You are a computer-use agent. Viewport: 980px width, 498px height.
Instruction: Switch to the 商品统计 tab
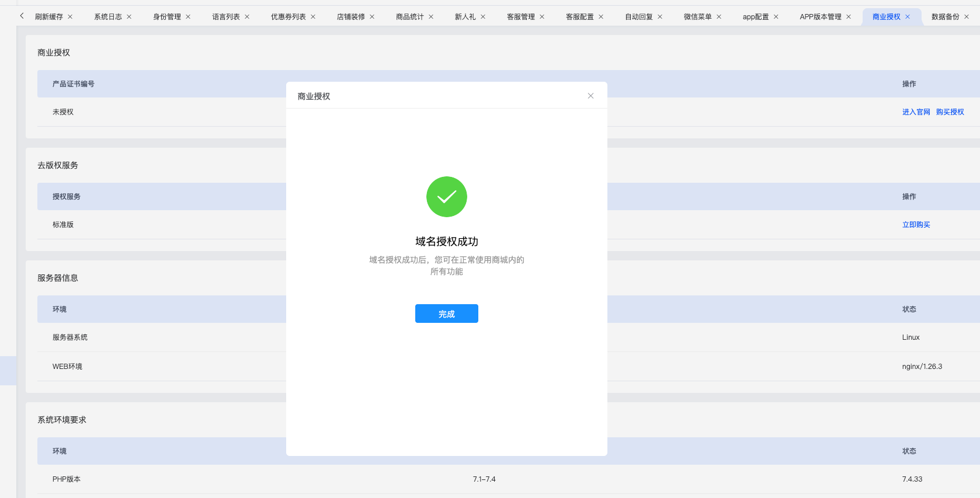coord(409,17)
